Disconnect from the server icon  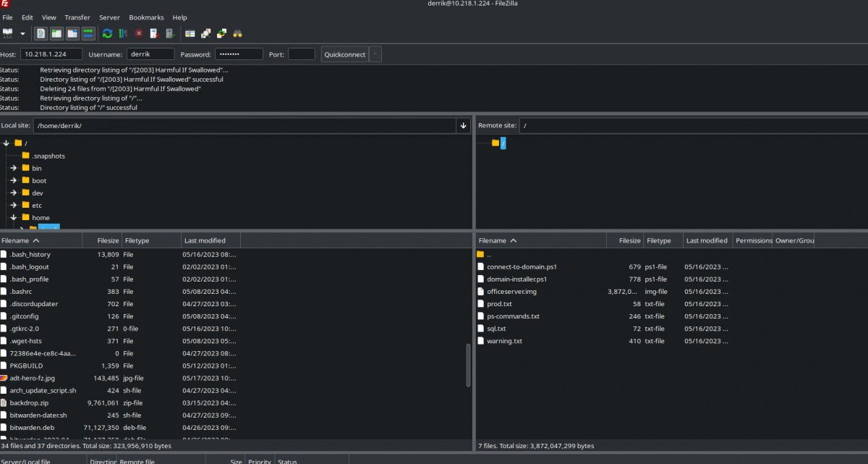click(154, 33)
